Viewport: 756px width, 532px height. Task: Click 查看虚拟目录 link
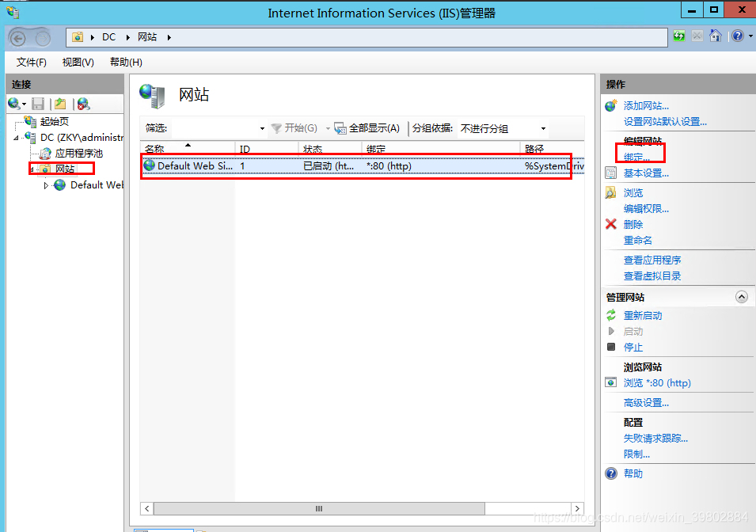tap(652, 275)
